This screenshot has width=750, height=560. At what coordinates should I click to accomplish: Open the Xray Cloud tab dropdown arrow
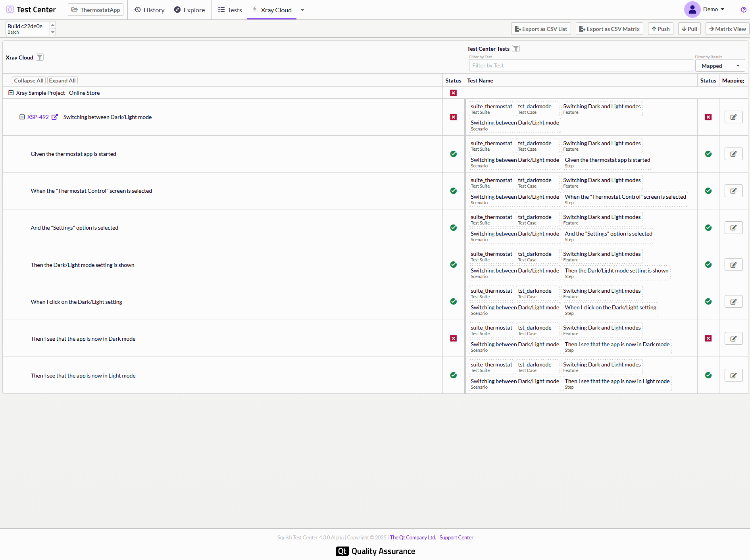coord(302,10)
